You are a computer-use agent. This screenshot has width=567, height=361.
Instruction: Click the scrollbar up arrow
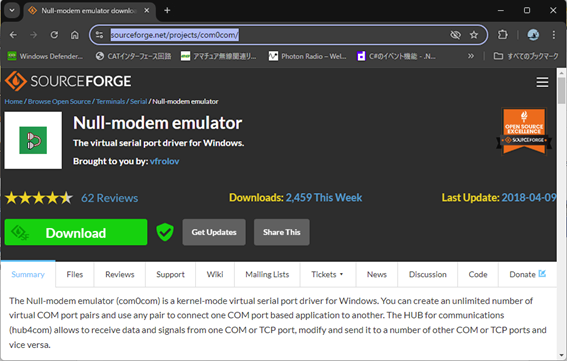click(x=561, y=73)
